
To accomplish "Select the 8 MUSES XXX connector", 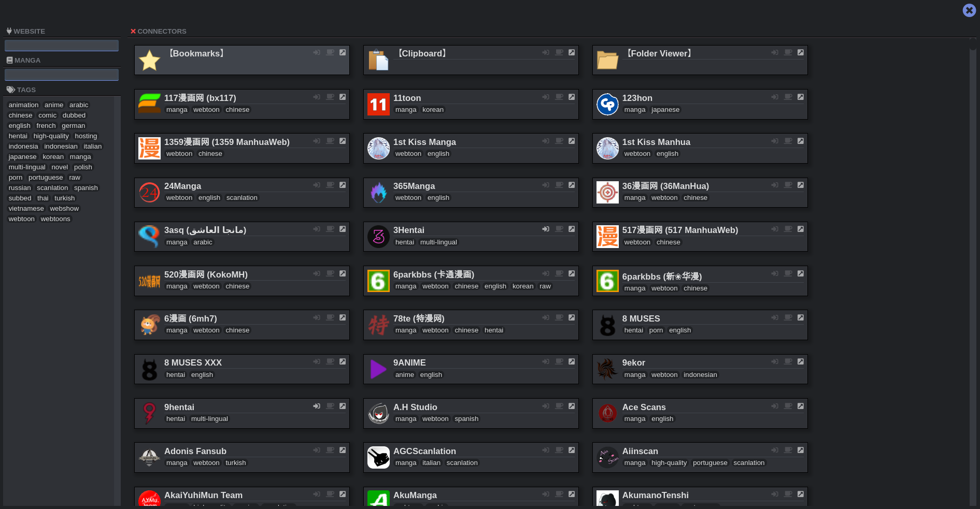I will point(242,369).
